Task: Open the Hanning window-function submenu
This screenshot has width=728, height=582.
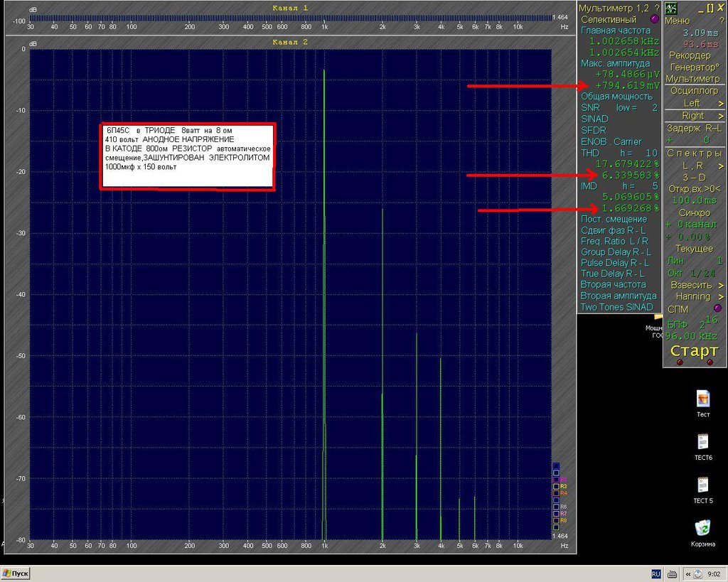Action: coord(721,296)
